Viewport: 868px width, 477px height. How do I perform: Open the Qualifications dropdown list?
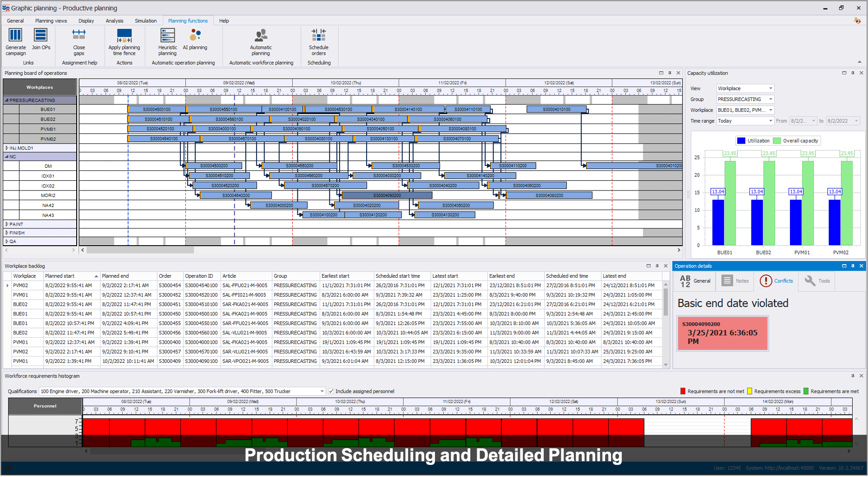[322, 391]
